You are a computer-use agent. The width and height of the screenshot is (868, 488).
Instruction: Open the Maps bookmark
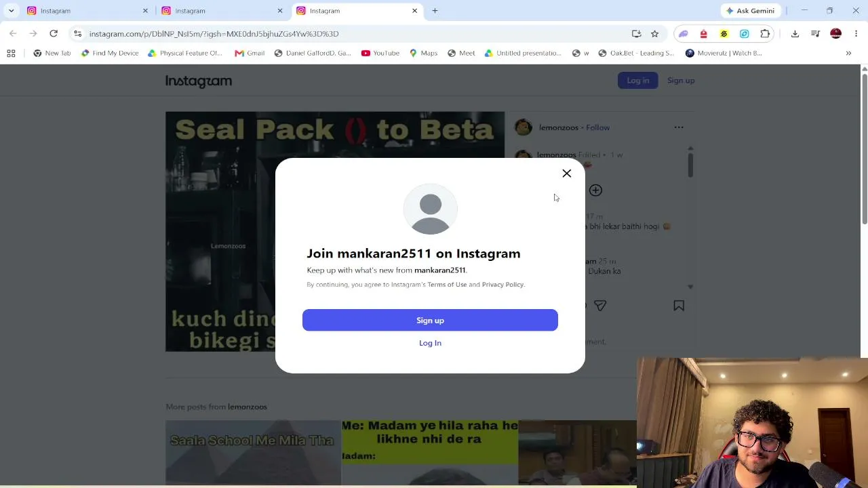tap(423, 53)
